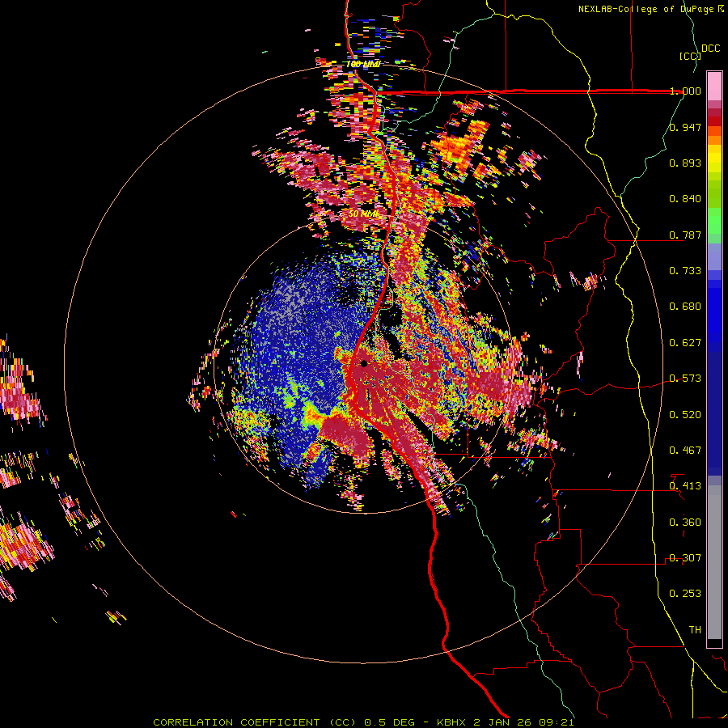
Task: Click the 0.733 legend value
Action: (x=685, y=271)
